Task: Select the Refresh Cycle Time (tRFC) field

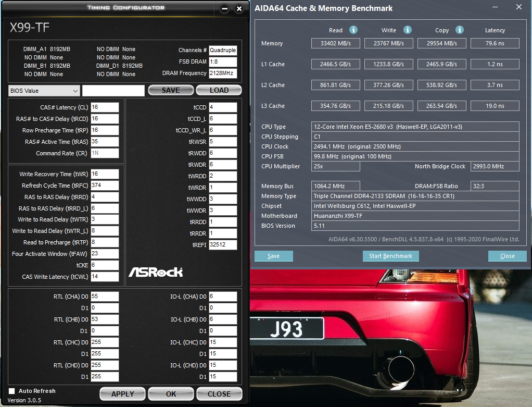Action: [105, 186]
